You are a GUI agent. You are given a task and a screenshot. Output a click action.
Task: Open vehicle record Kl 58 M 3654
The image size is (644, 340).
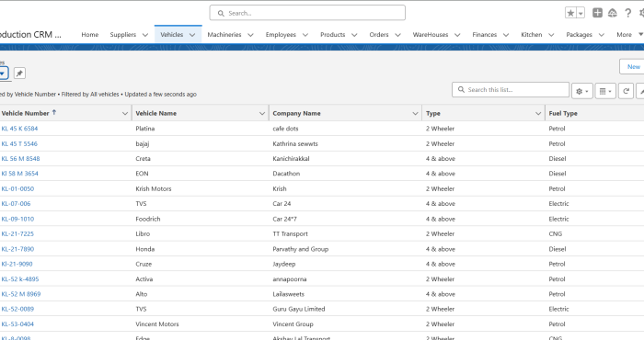(19, 174)
